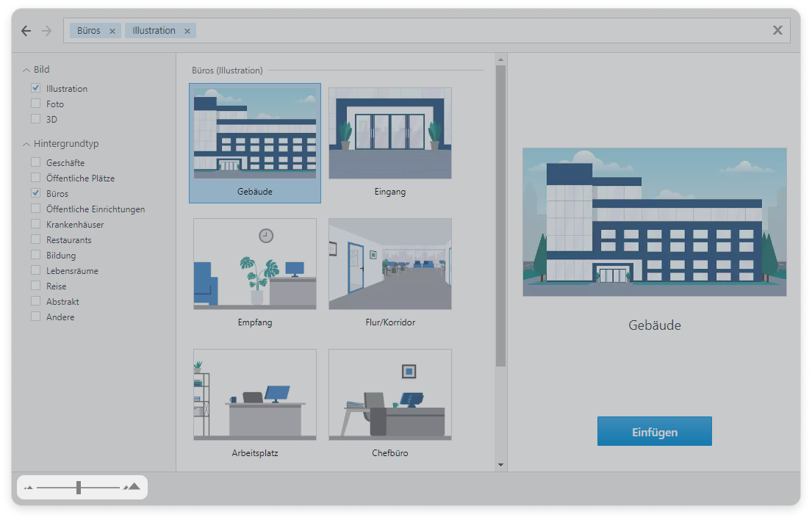Close the dialog with the X icon
Screen dimensions: 812x520
pyautogui.click(x=777, y=30)
